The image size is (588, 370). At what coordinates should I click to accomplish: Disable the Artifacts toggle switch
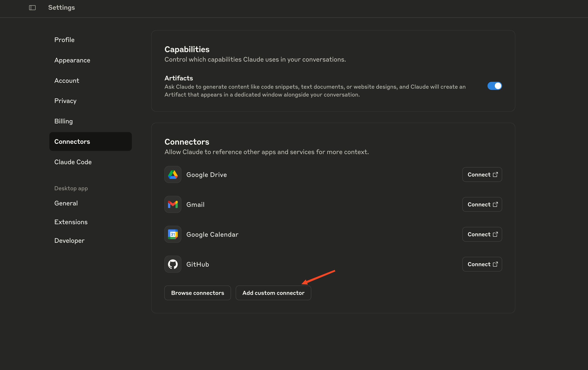(494, 86)
